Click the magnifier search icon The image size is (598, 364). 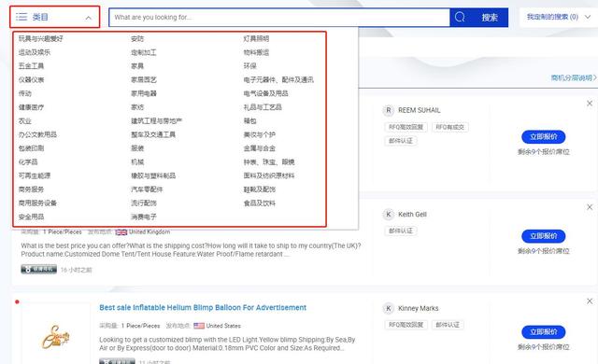pyautogui.click(x=460, y=17)
